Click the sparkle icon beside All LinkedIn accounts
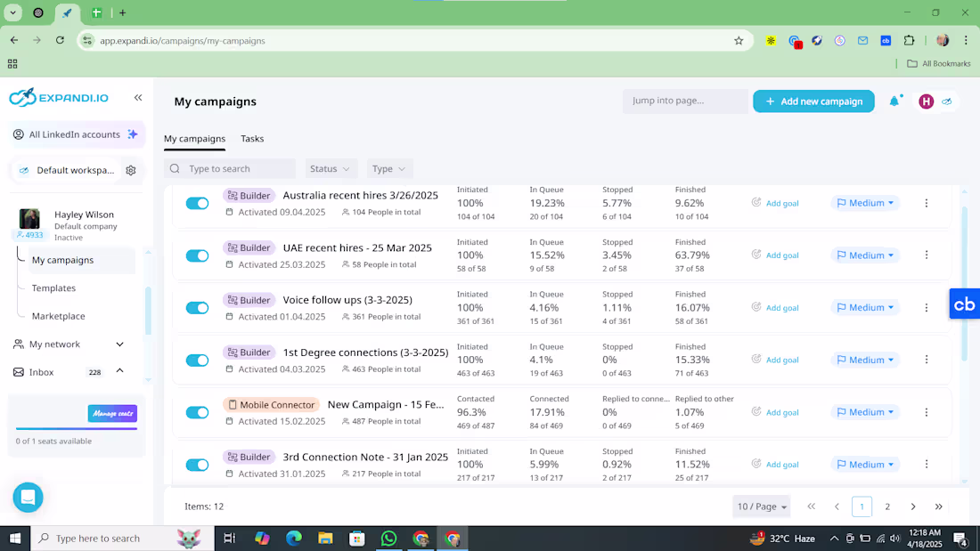980x551 pixels. point(133,134)
